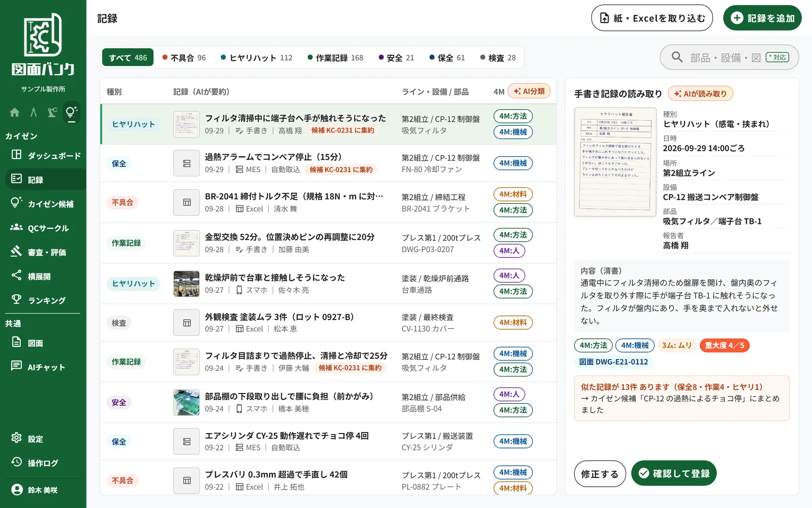
Task: Focus the 部品・設備・図 search field
Action: pos(729,57)
